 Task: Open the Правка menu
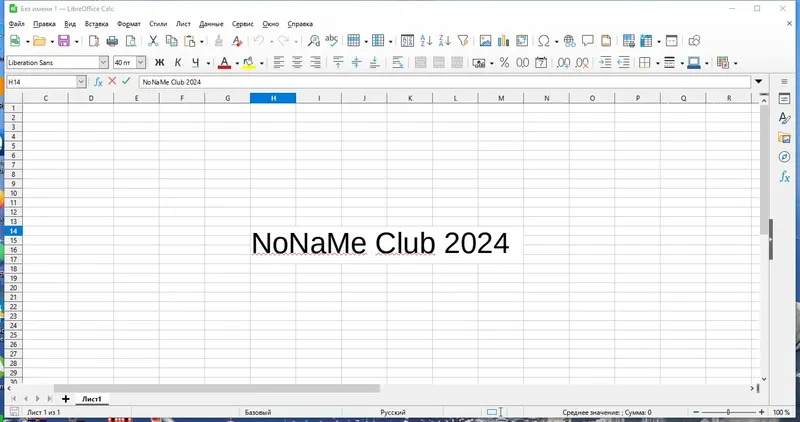(44, 24)
